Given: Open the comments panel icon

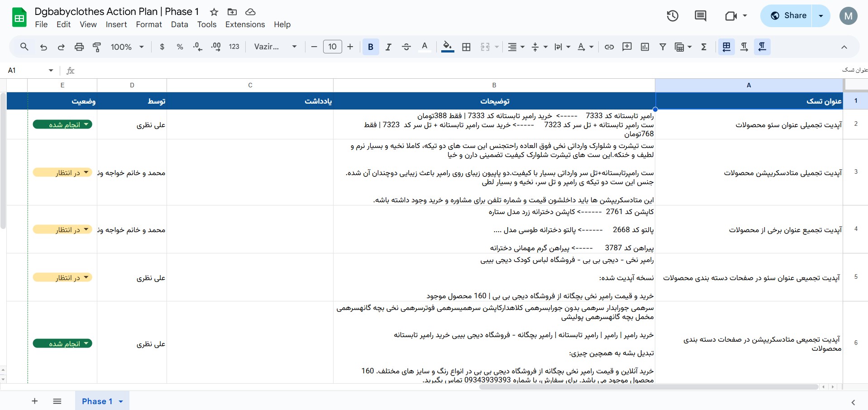Looking at the screenshot, I should click(x=700, y=16).
